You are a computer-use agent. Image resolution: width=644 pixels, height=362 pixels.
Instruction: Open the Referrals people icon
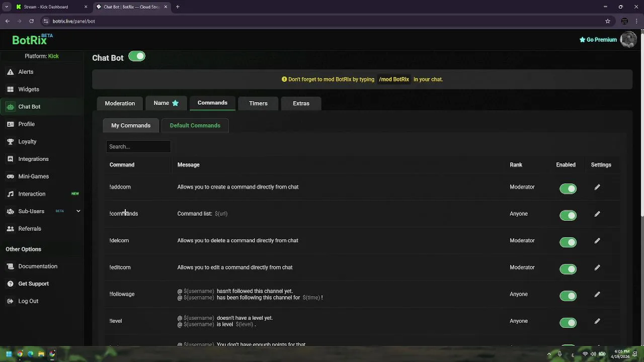10,229
